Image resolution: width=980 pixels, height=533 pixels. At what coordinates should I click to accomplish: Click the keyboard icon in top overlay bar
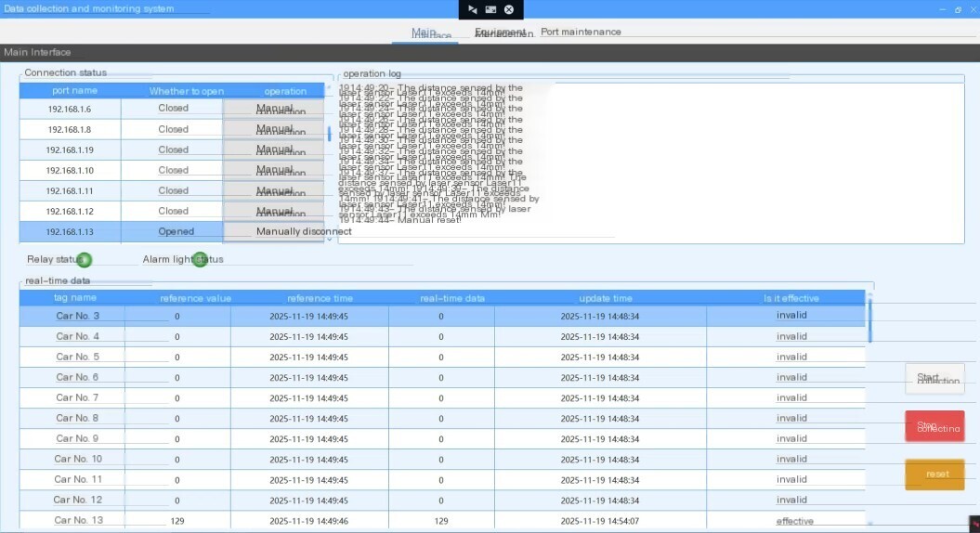[x=490, y=9]
